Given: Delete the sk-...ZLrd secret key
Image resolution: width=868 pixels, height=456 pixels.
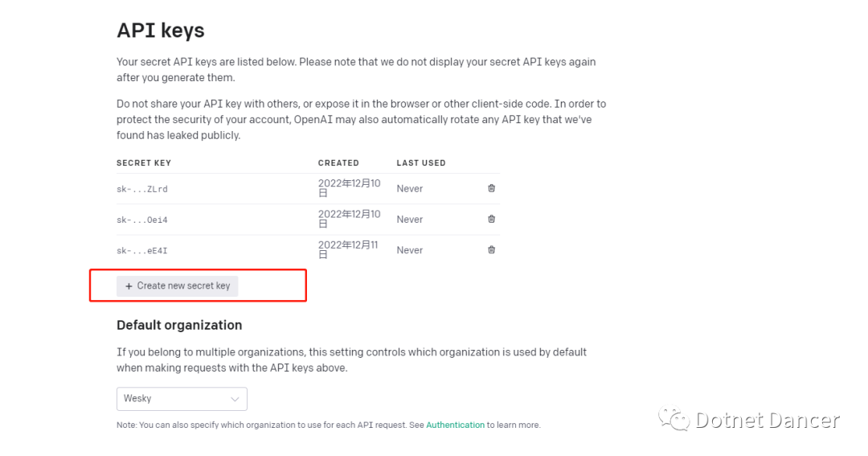Looking at the screenshot, I should (x=491, y=188).
